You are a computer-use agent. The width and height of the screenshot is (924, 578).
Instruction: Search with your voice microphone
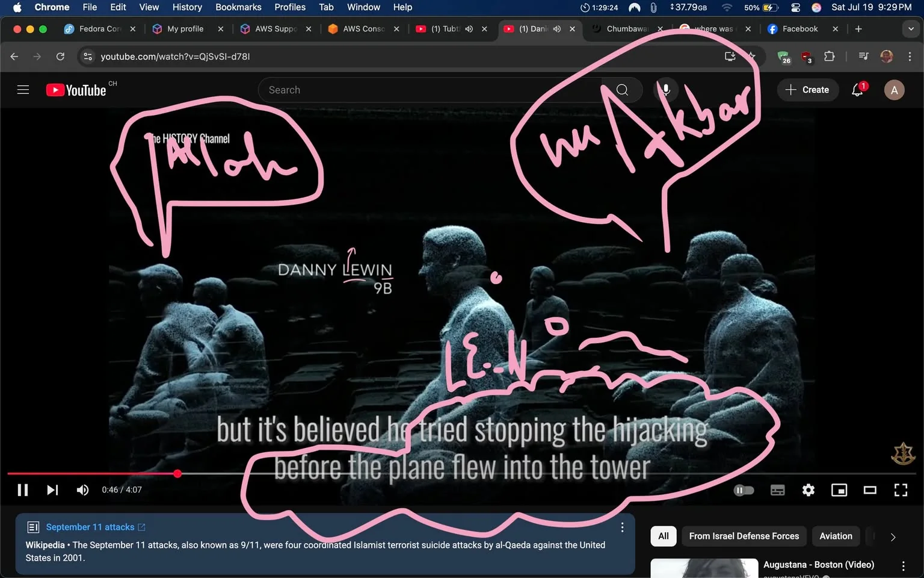coord(665,90)
